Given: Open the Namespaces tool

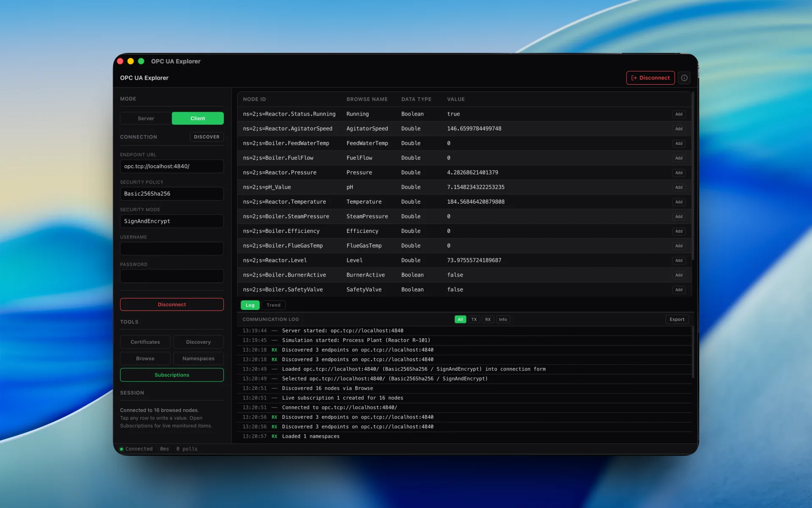Looking at the screenshot, I should 198,359.
